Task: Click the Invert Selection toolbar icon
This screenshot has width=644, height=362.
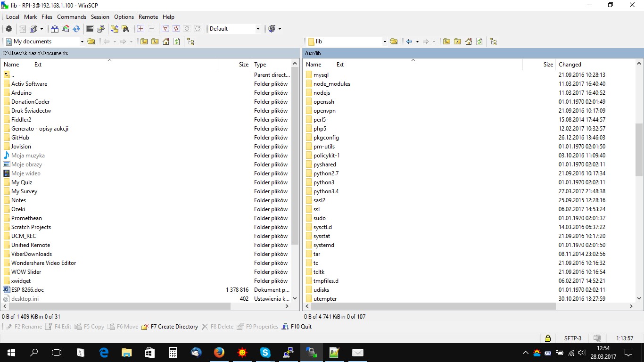Action: click(x=176, y=29)
